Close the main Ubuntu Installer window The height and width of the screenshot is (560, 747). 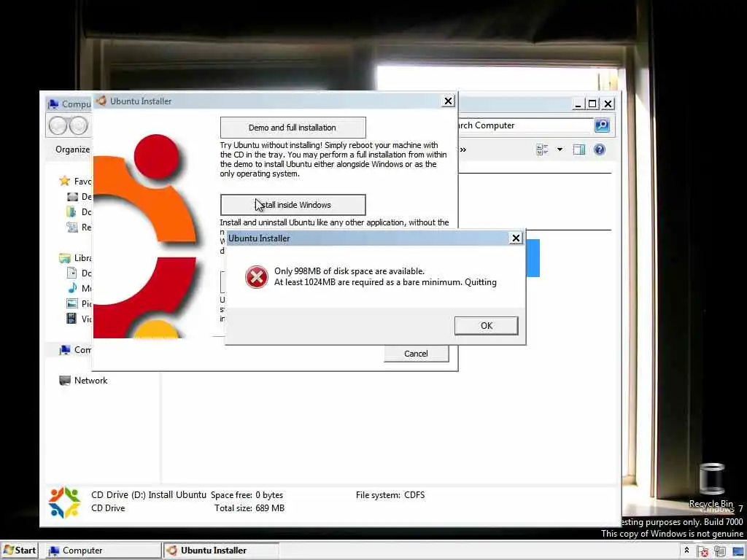pyautogui.click(x=448, y=101)
